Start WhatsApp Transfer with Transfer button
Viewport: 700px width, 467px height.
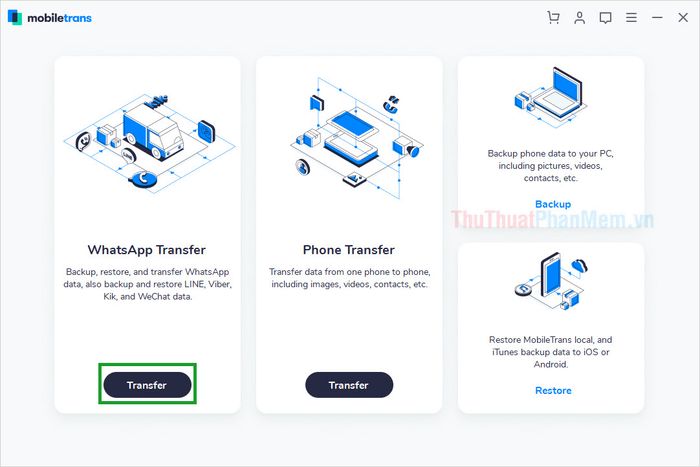click(147, 385)
